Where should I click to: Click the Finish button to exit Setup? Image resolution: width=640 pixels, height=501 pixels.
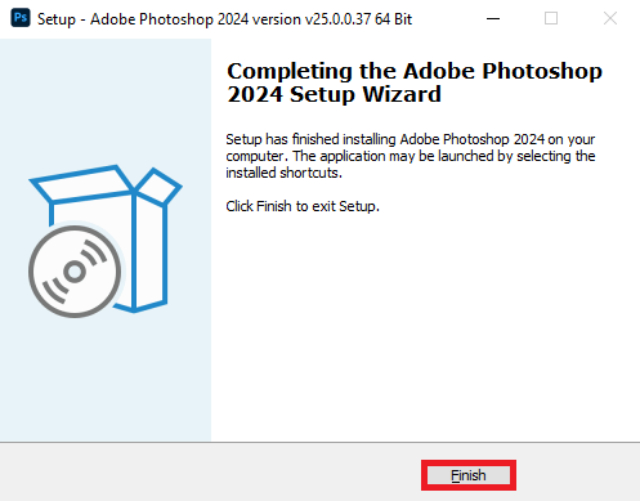(469, 475)
